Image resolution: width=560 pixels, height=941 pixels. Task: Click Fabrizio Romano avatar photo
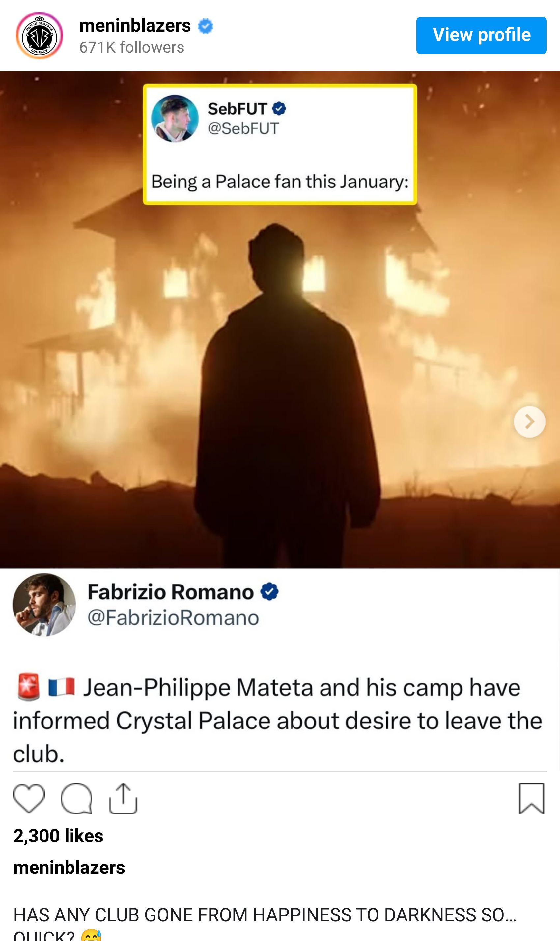pyautogui.click(x=44, y=605)
